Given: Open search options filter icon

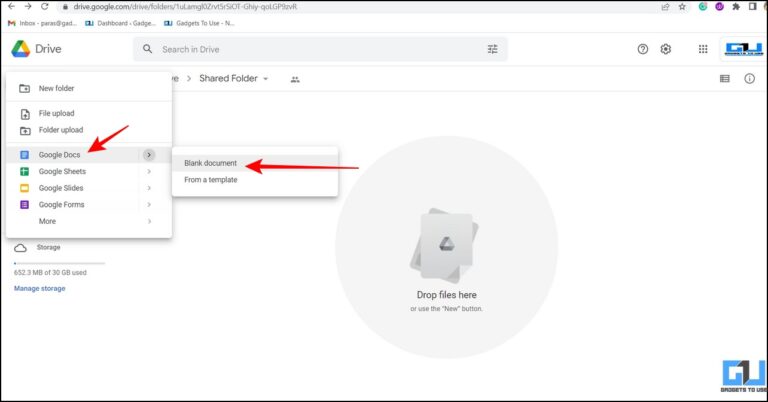Looking at the screenshot, I should pos(493,49).
